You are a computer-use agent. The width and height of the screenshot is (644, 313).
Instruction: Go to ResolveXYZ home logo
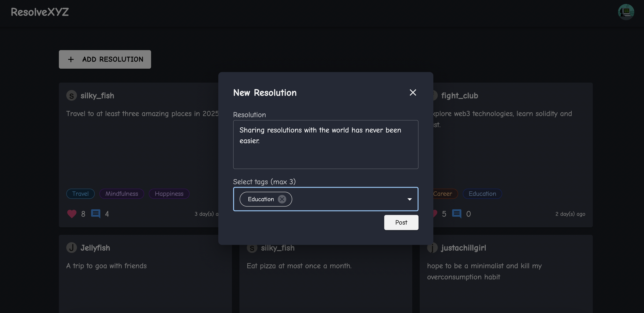coord(40,12)
